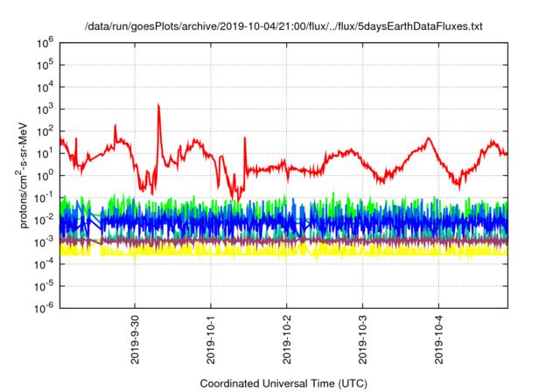
Task: Click the file path title above the plot
Action: click(283, 26)
